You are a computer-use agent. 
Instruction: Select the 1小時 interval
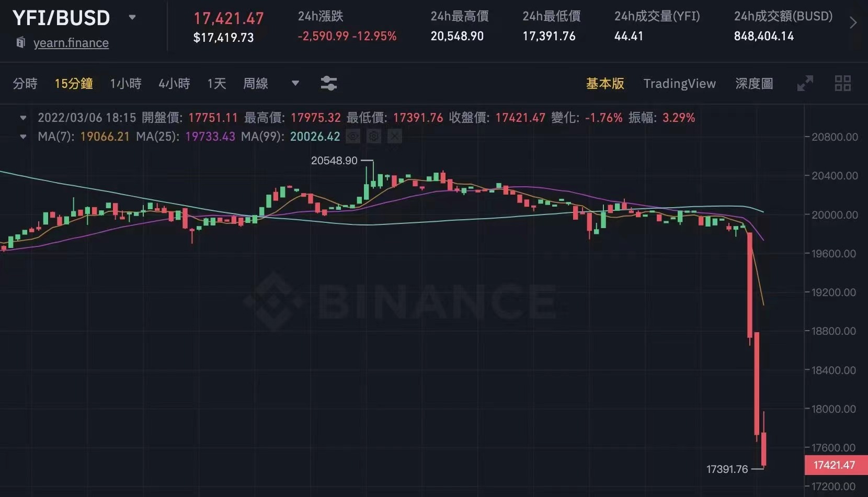[125, 84]
